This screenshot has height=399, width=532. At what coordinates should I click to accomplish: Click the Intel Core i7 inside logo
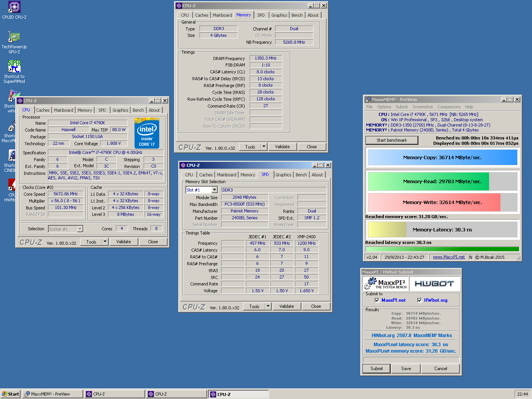(147, 133)
